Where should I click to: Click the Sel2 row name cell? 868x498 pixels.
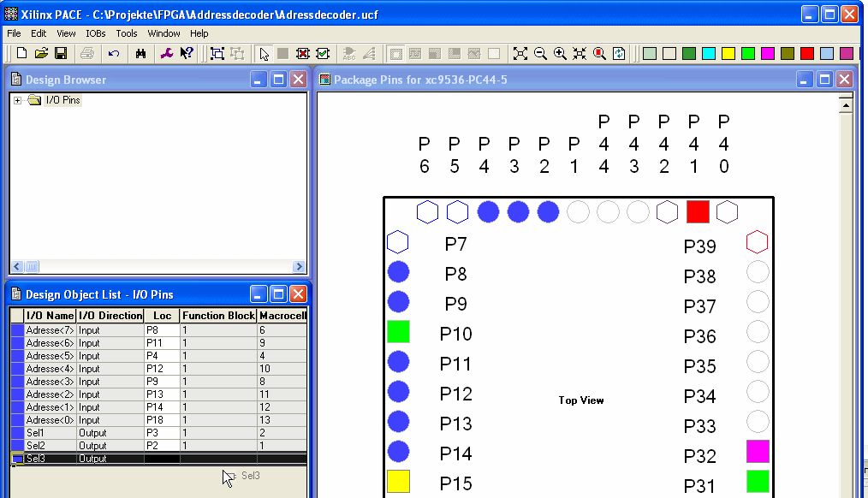click(x=50, y=446)
